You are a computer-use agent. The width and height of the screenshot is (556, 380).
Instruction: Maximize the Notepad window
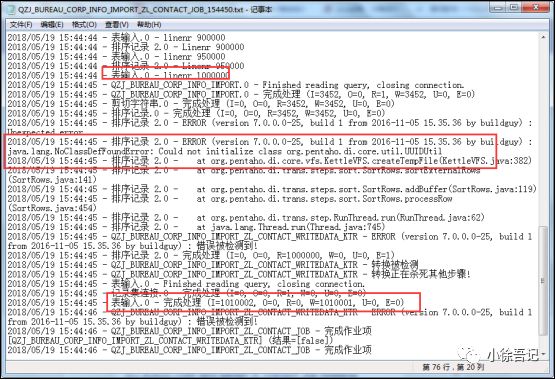pyautogui.click(x=513, y=7)
